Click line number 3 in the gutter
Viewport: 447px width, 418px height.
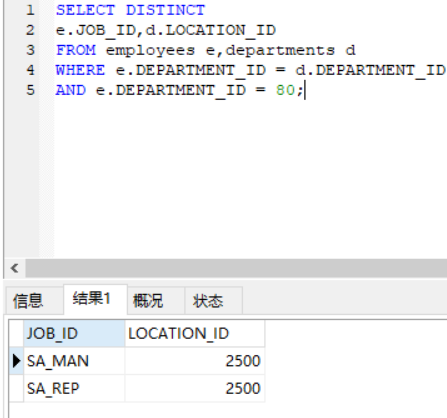point(30,50)
